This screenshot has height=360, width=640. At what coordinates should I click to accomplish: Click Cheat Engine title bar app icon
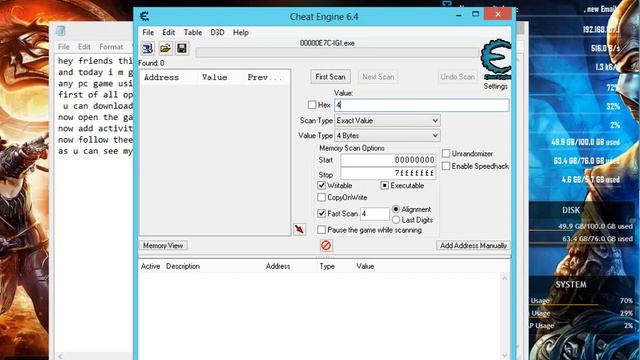coord(144,16)
